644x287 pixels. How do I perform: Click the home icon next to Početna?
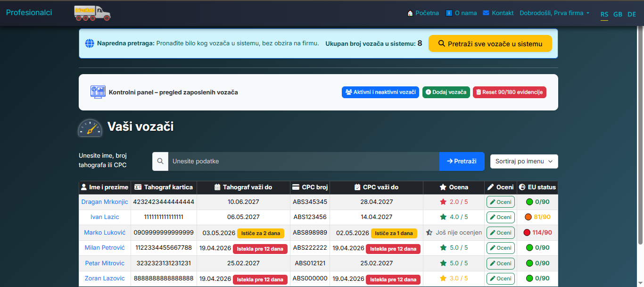(410, 13)
